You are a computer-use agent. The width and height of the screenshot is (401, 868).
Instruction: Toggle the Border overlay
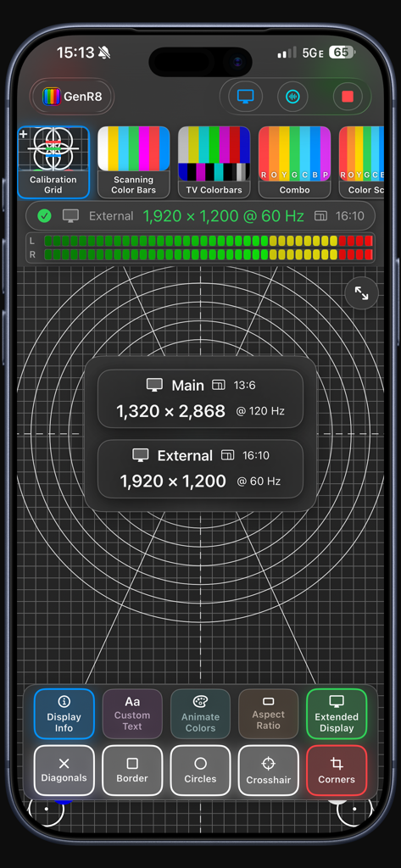point(132,771)
